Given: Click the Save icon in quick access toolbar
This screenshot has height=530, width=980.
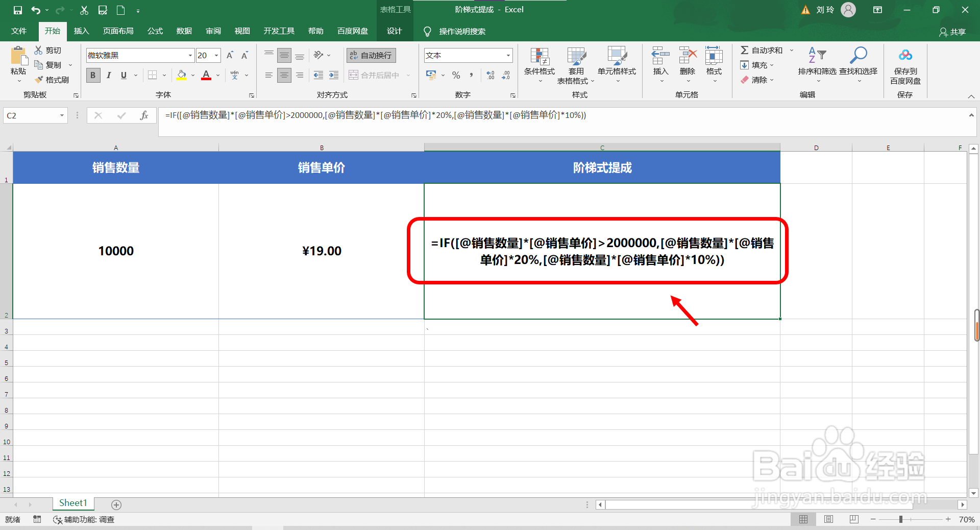Looking at the screenshot, I should tap(18, 10).
